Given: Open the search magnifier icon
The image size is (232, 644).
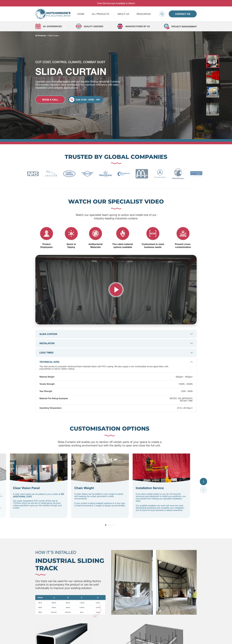Looking at the screenshot, I should tap(162, 14).
